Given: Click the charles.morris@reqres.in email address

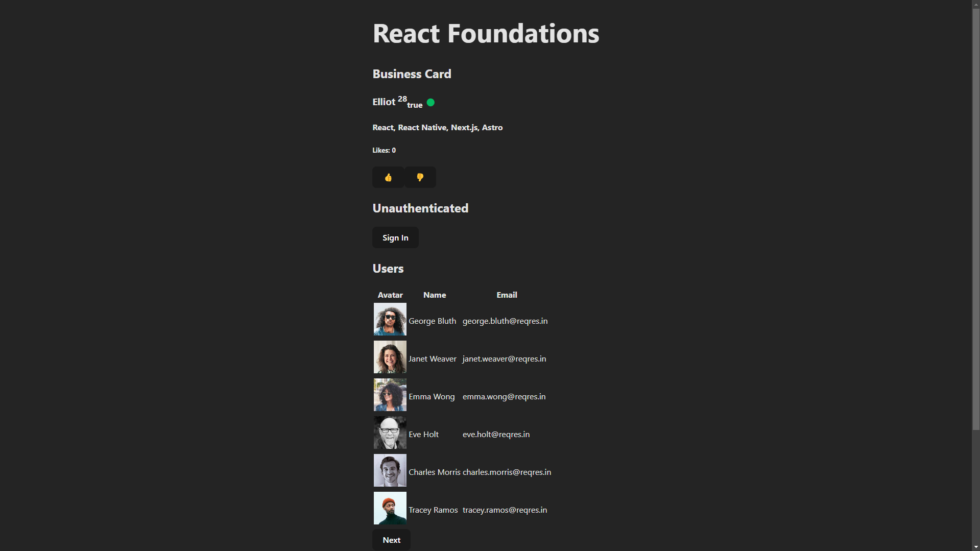Looking at the screenshot, I should pos(507,472).
